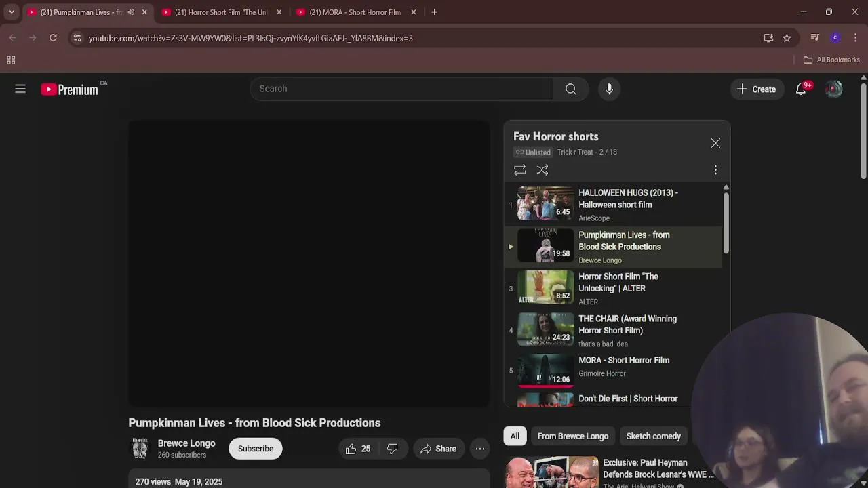
Task: Open playlist three-dot options menu
Action: click(x=715, y=170)
